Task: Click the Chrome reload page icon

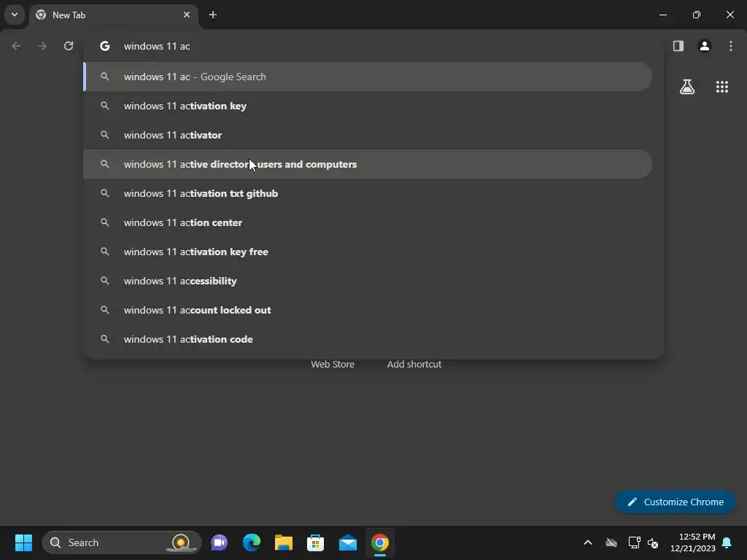Action: tap(69, 46)
